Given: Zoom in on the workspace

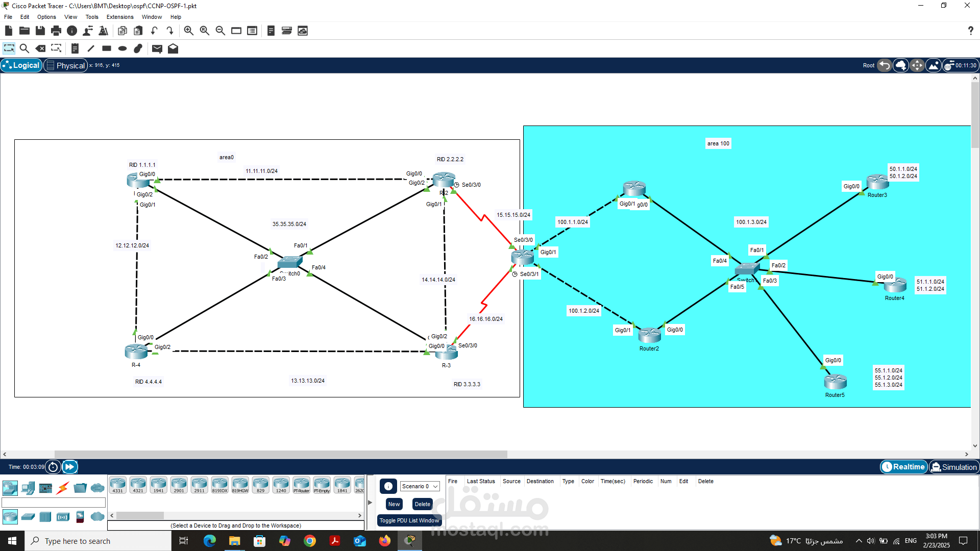Looking at the screenshot, I should (189, 31).
